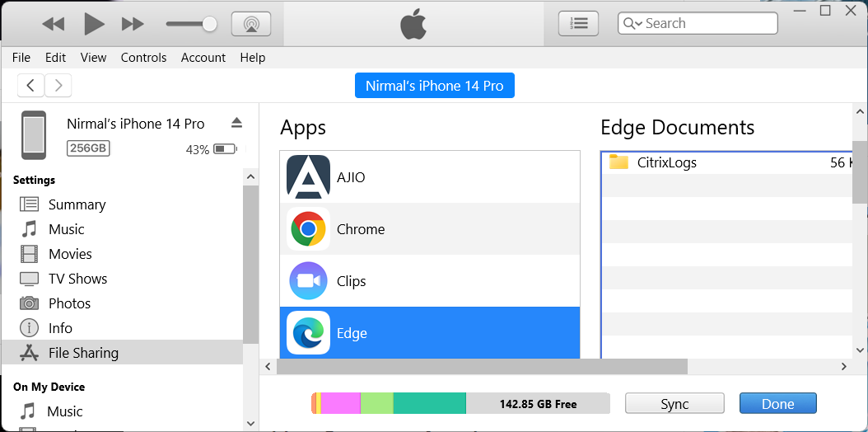Click the Sync button
Image resolution: width=868 pixels, height=432 pixels.
point(674,404)
